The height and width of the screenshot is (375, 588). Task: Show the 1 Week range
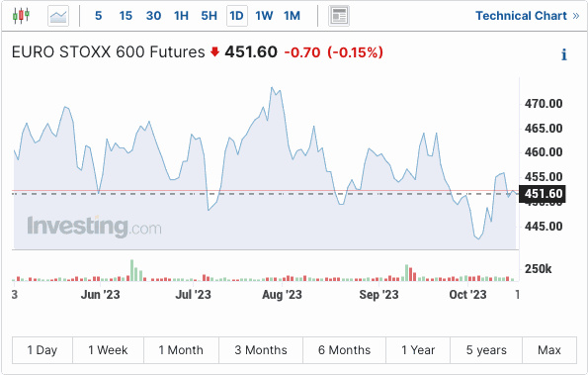(x=108, y=350)
